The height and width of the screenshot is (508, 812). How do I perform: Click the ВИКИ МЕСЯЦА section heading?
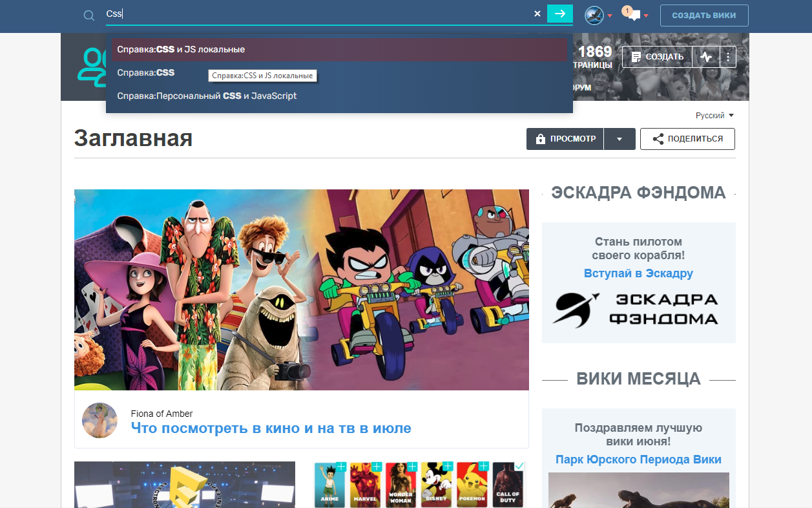click(638, 379)
